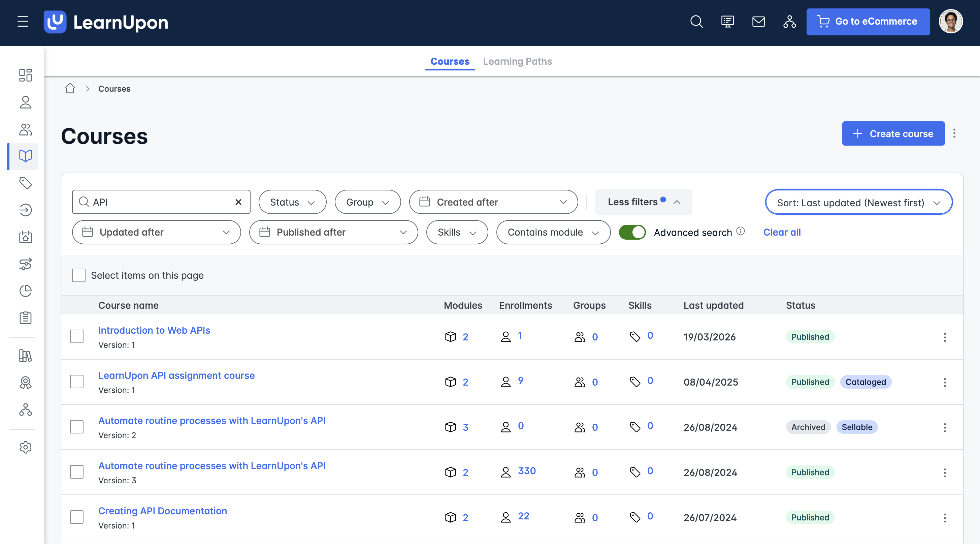The width and height of the screenshot is (980, 544).
Task: Click Go to eCommerce button
Action: pos(868,22)
